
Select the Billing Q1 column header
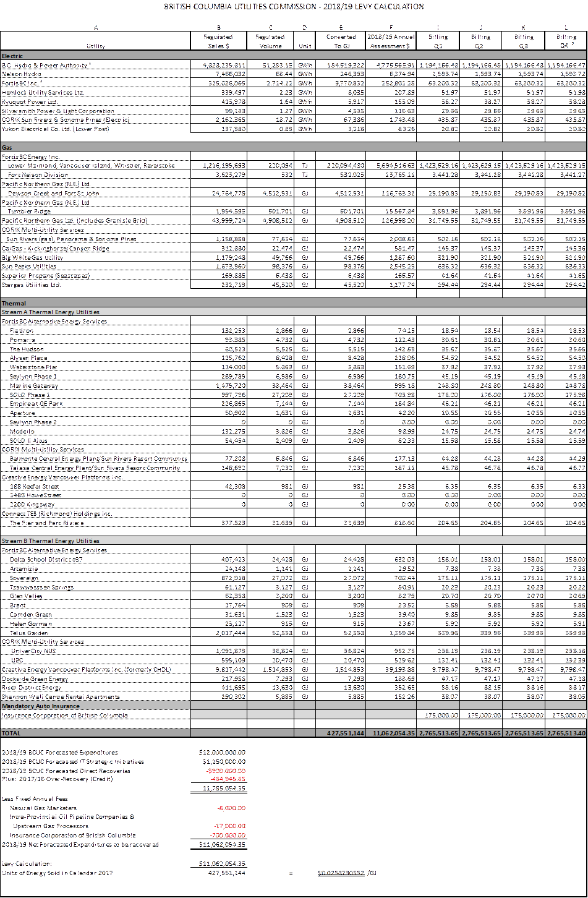(x=438, y=41)
